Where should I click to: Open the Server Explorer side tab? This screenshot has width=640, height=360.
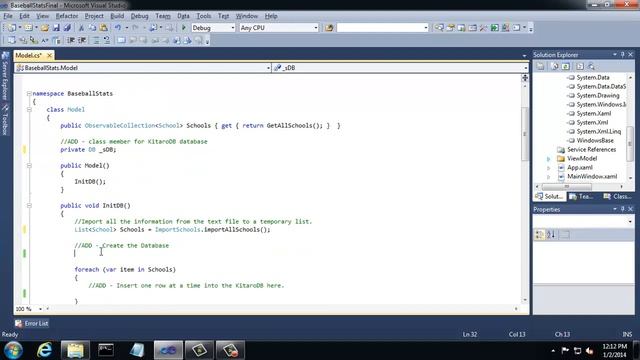point(5,76)
